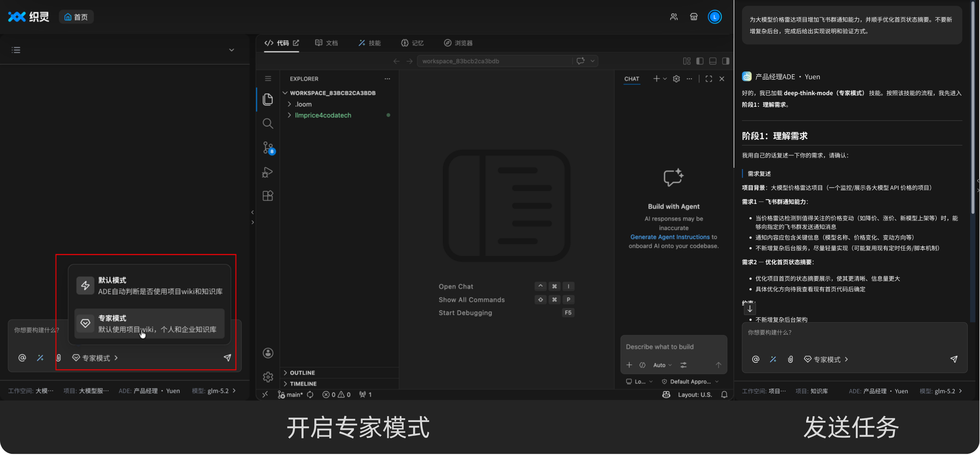
Task: Open notifications bell in the status bar
Action: 724,394
